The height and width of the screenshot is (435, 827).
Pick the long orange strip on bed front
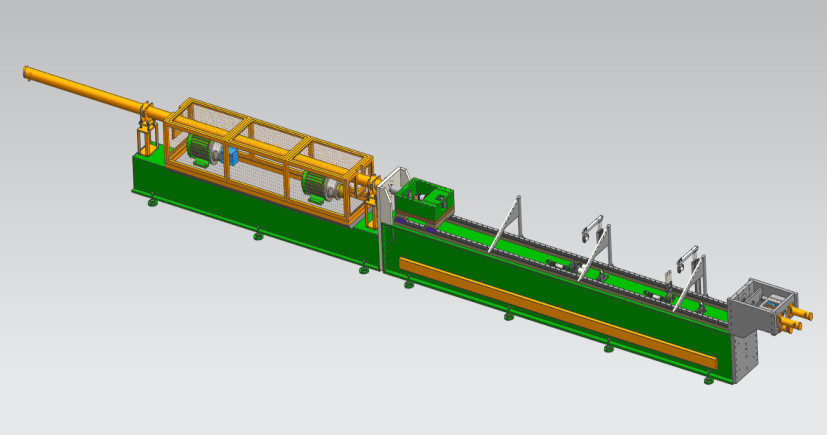tap(558, 313)
